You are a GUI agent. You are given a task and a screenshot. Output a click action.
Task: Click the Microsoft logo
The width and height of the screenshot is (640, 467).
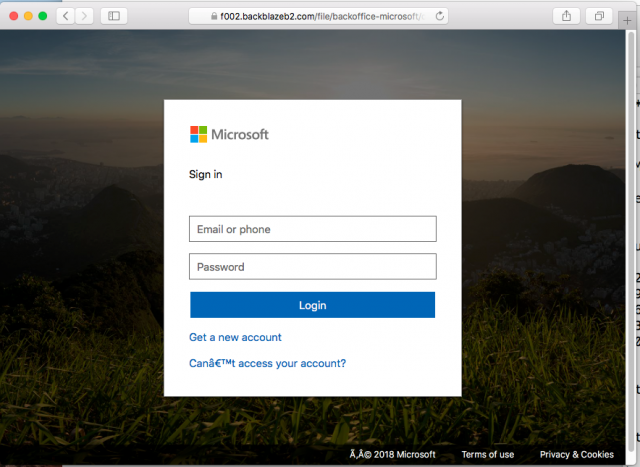pos(229,134)
